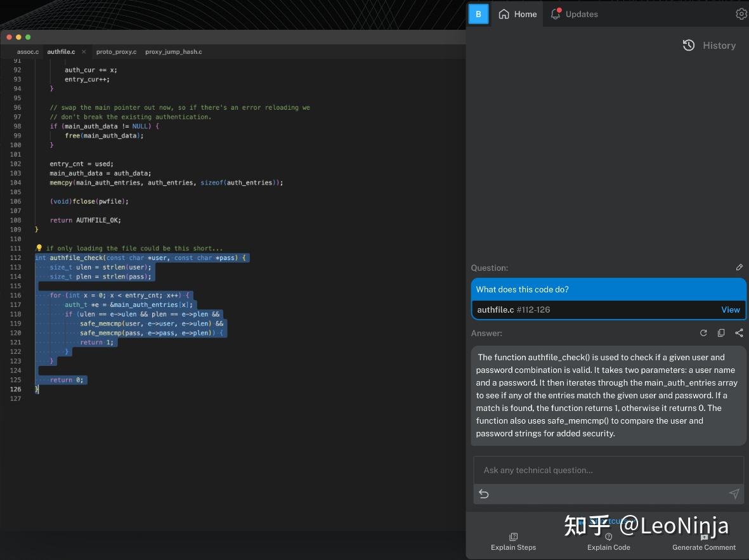Click the blue B logo icon
The height and width of the screenshot is (560, 749).
coord(478,14)
